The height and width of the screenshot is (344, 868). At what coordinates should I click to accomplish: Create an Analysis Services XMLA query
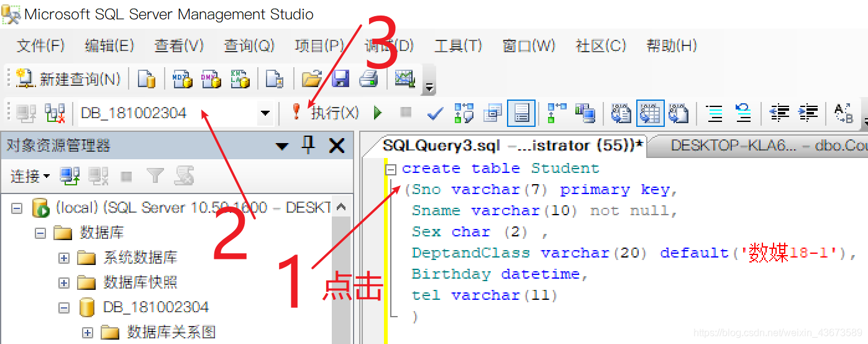click(240, 79)
